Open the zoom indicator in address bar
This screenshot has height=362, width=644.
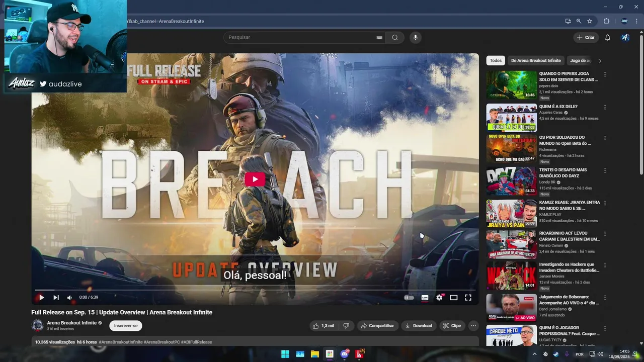579,21
